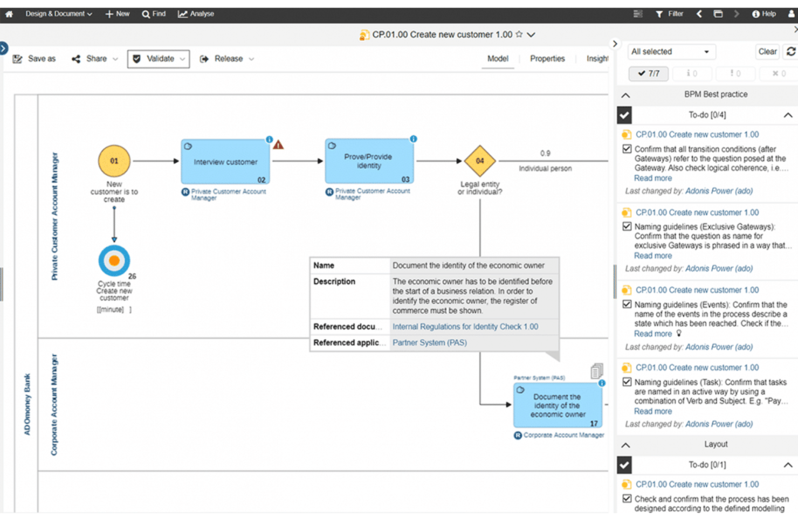Check the Naming guidelines Task item
Screen dimensions: 798x532
(x=627, y=382)
